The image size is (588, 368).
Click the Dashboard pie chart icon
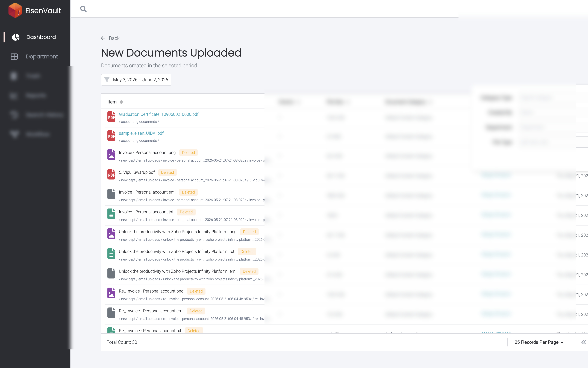tap(16, 37)
